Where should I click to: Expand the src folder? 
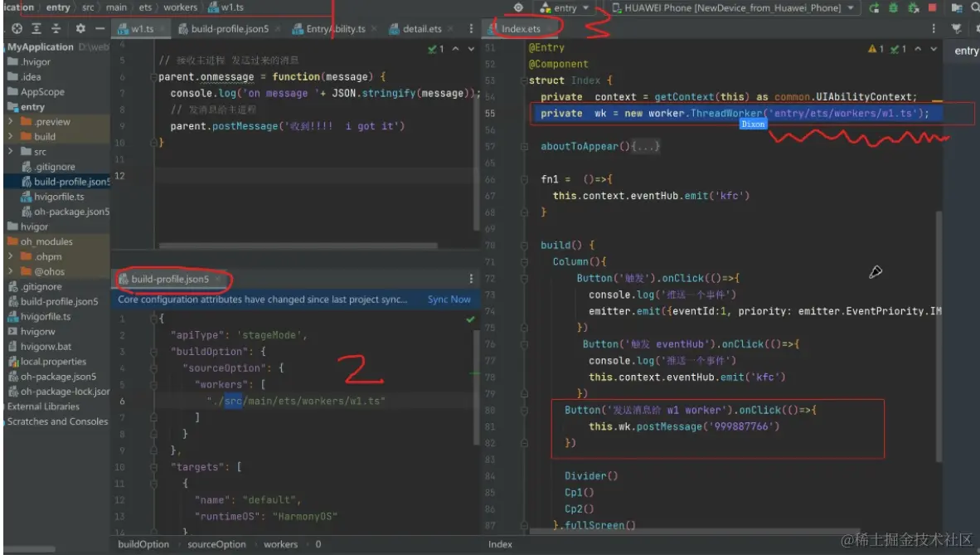[11, 152]
